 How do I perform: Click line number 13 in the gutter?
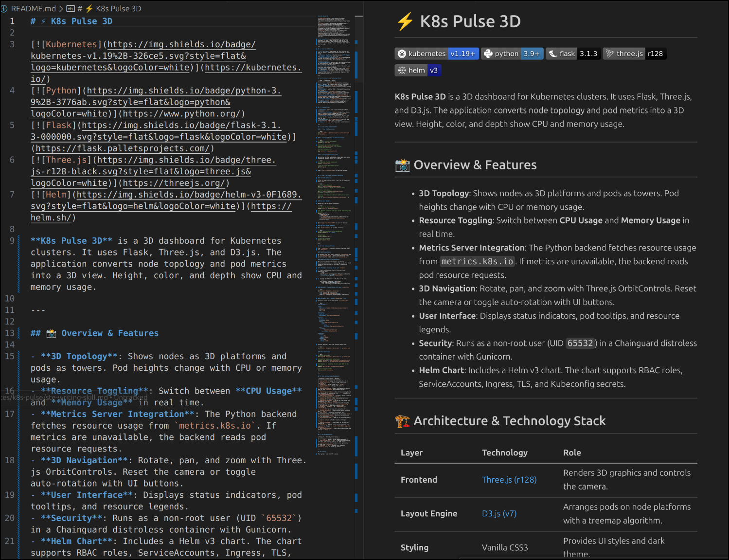coord(10,333)
